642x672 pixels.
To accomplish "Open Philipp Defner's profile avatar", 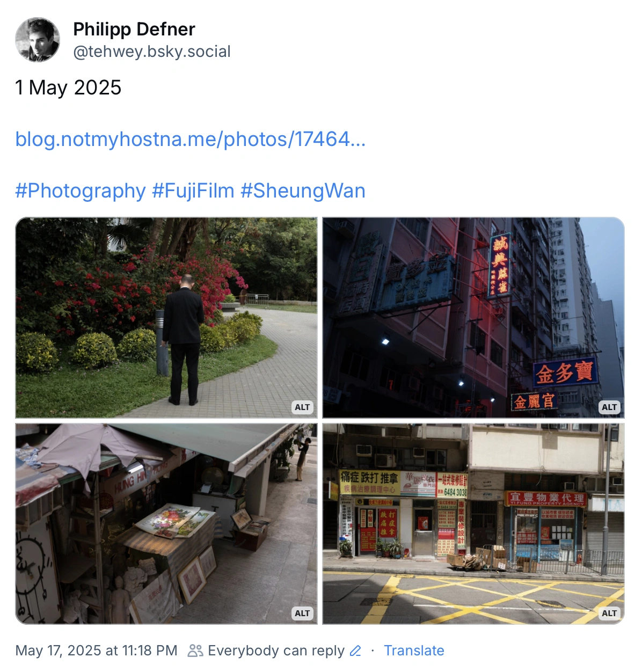I will (x=38, y=40).
